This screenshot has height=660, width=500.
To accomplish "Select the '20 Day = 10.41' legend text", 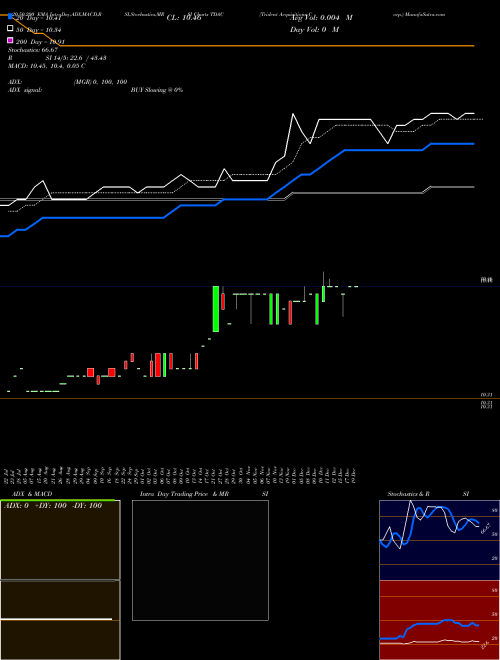I will pyautogui.click(x=39, y=18).
